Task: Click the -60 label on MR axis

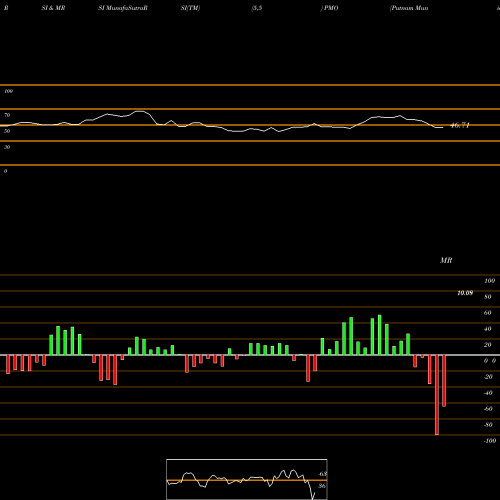Action: click(x=488, y=409)
